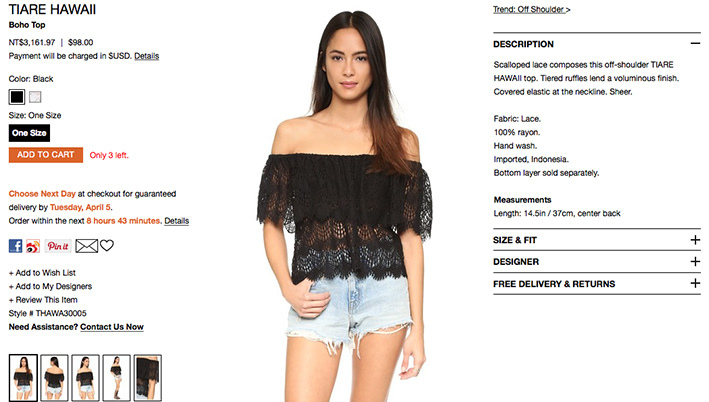Viewport: 709px width, 402px height.
Task: Collapse the Description section minus icon
Action: (x=695, y=43)
